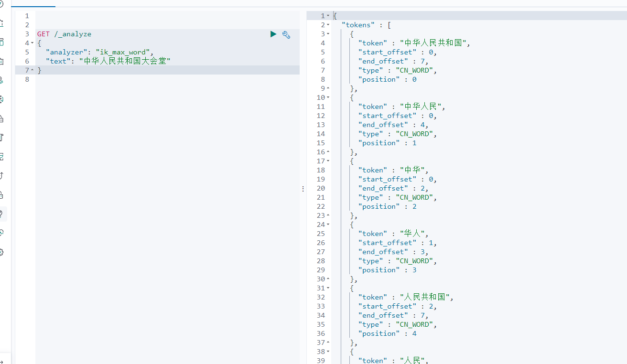The height and width of the screenshot is (364, 627).
Task: Fold the first token object at line 3
Action: pos(328,34)
